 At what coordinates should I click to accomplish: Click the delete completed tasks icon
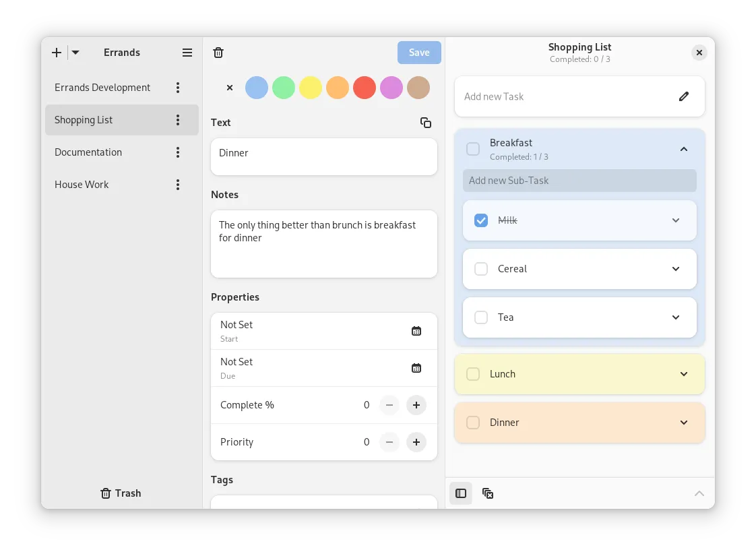[488, 493]
